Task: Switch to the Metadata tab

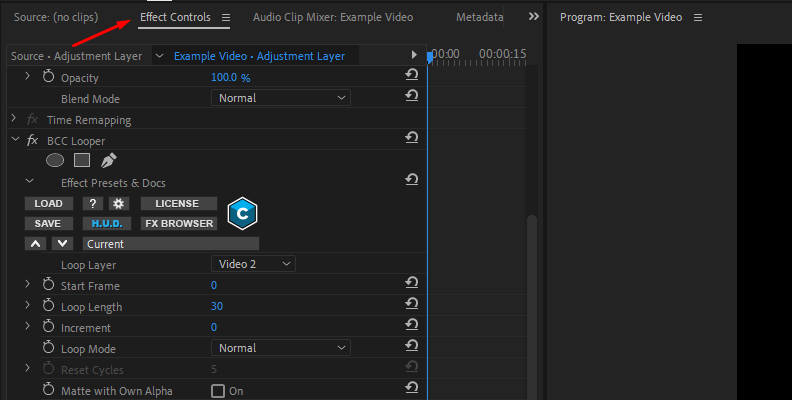Action: coord(479,18)
